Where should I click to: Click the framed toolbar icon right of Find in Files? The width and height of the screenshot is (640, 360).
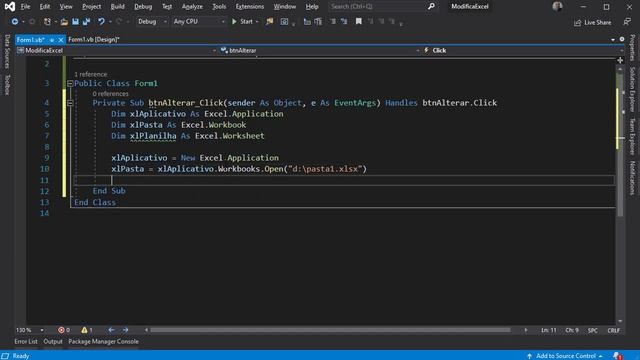tap(284, 22)
